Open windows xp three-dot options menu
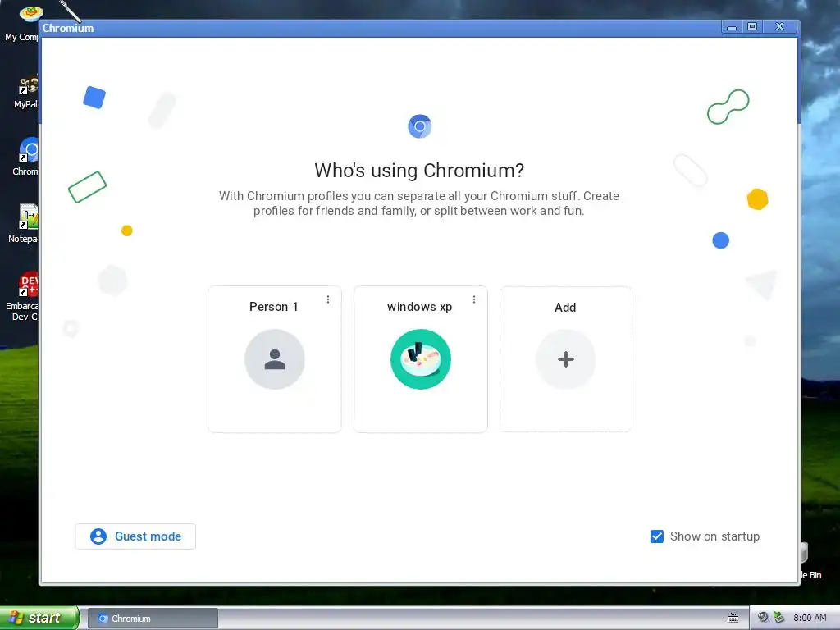This screenshot has height=630, width=840. coord(473,299)
